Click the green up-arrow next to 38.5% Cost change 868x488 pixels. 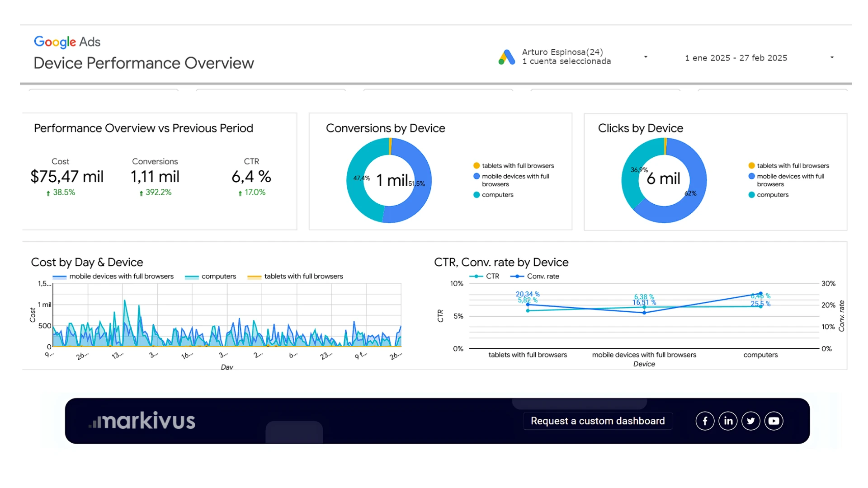(x=48, y=193)
